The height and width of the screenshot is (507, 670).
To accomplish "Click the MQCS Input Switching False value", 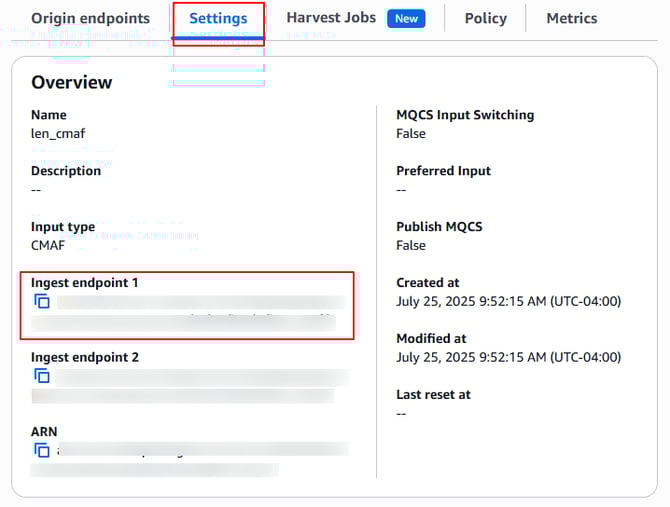I will (x=410, y=133).
